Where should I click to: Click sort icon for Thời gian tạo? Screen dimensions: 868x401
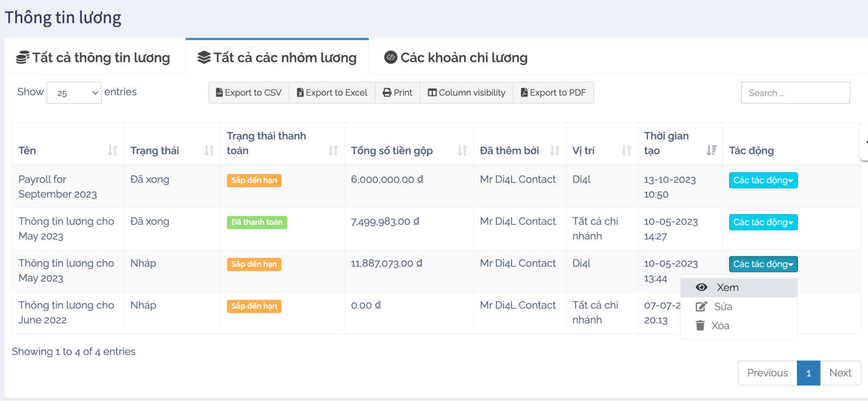coord(711,151)
